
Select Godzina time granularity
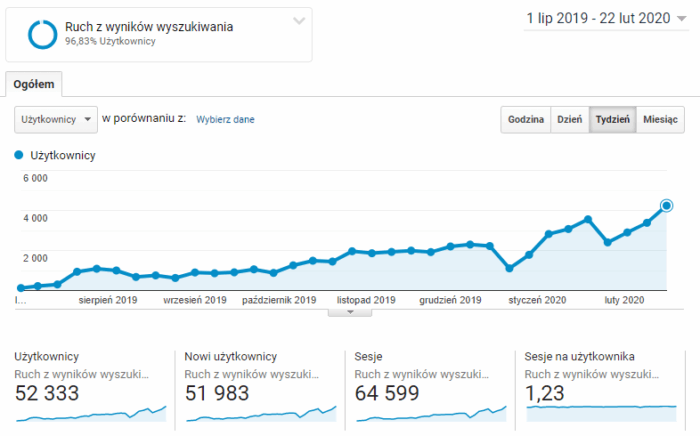pyautogui.click(x=526, y=119)
